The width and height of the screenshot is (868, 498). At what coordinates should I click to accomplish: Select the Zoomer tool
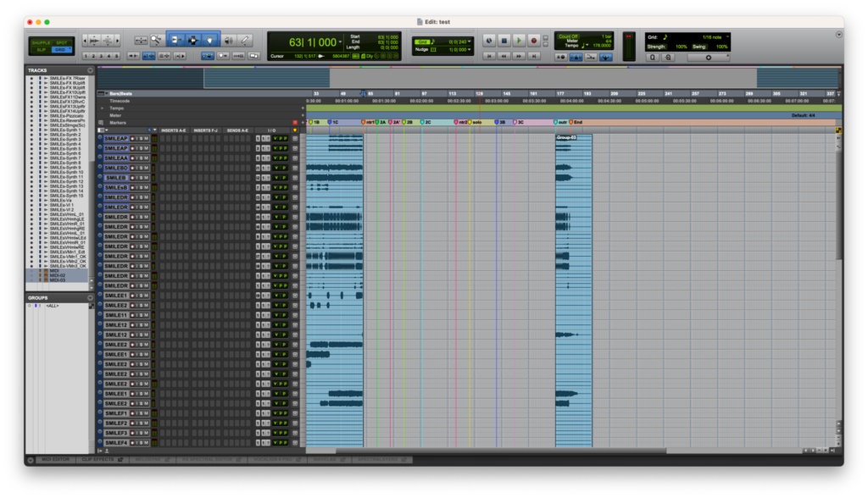coord(156,40)
